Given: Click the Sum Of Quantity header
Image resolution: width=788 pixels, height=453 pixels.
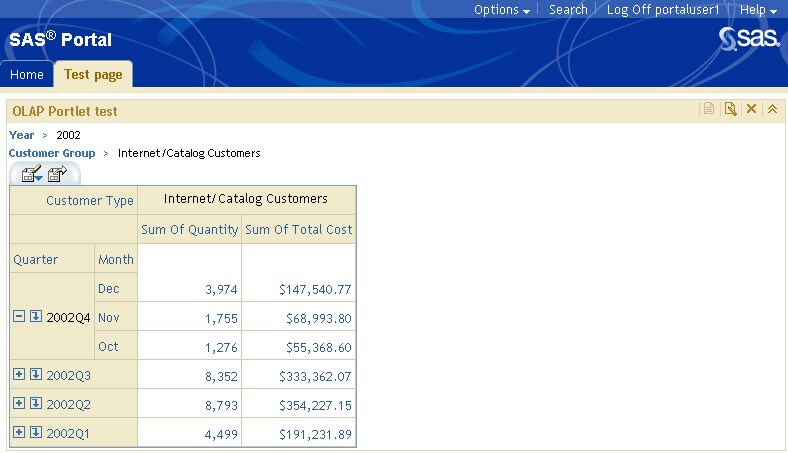Looking at the screenshot, I should click(x=189, y=229).
